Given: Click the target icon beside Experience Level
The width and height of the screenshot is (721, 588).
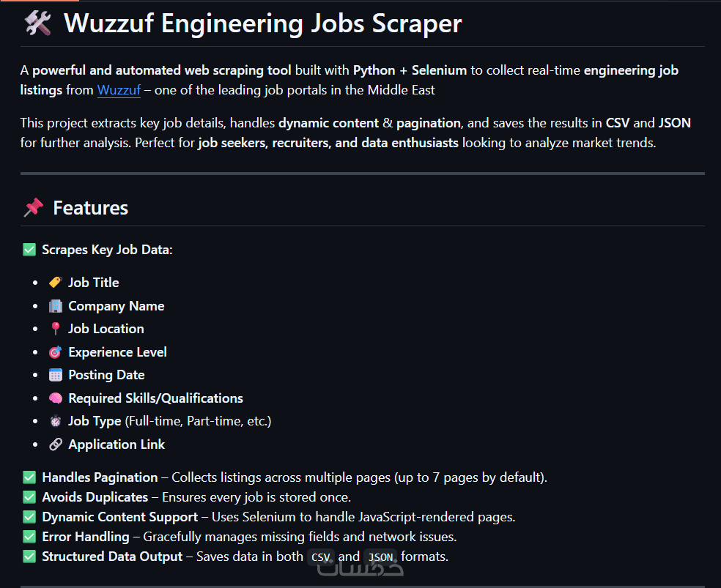Looking at the screenshot, I should coord(55,352).
